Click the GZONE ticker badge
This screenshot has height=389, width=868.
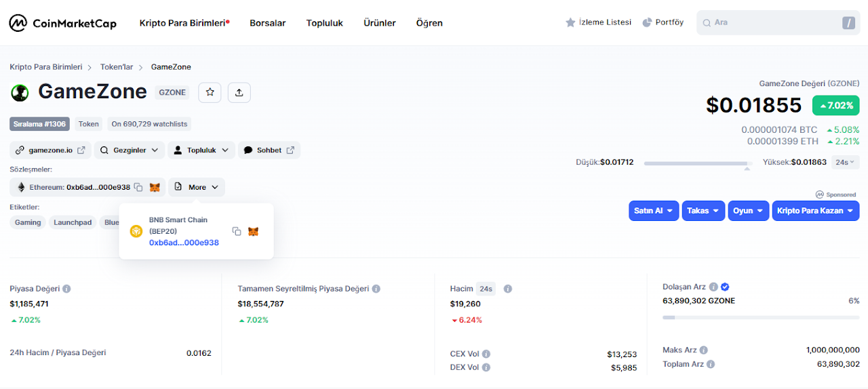click(172, 92)
